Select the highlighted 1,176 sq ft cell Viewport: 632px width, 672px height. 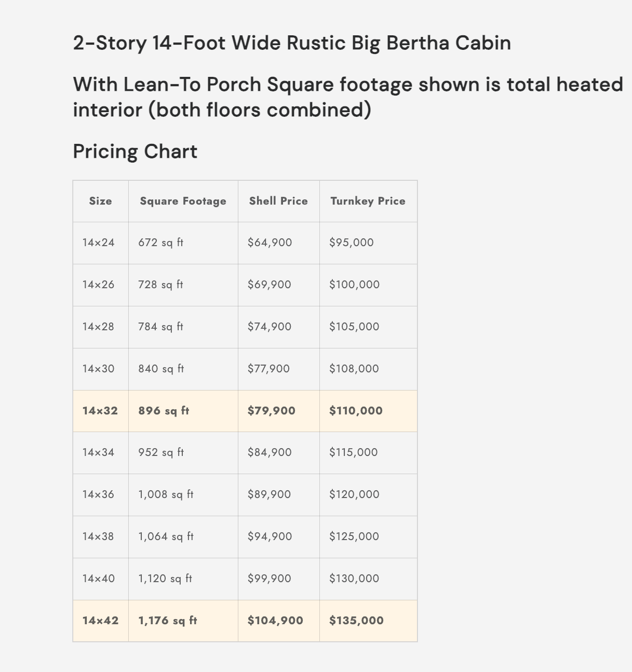[168, 621]
